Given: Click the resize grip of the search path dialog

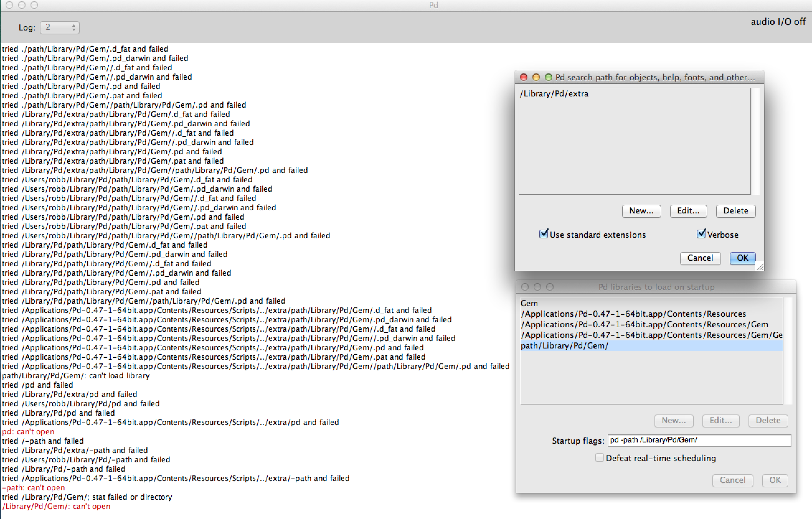Looking at the screenshot, I should [760, 267].
